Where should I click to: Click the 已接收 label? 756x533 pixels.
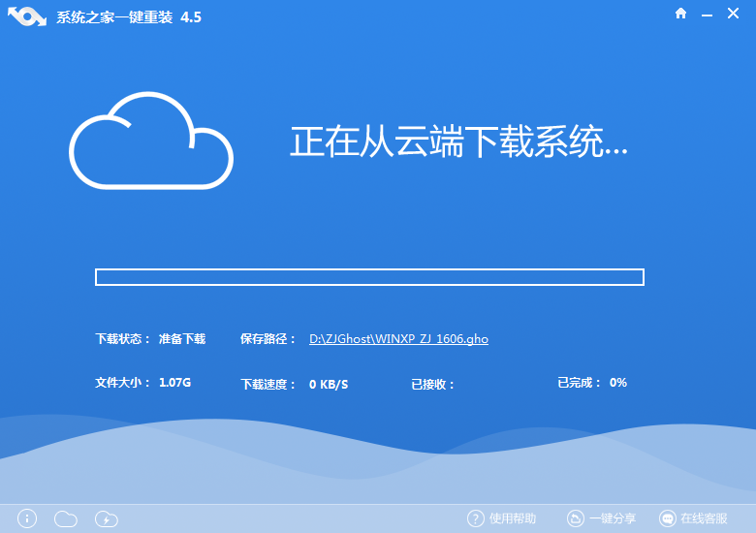432,384
